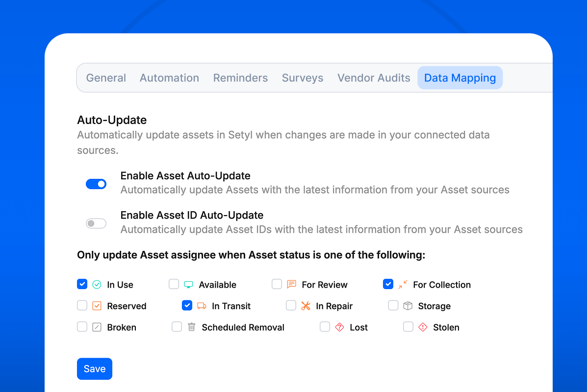Check the Available status checkbox
The width and height of the screenshot is (587, 392).
tap(174, 284)
